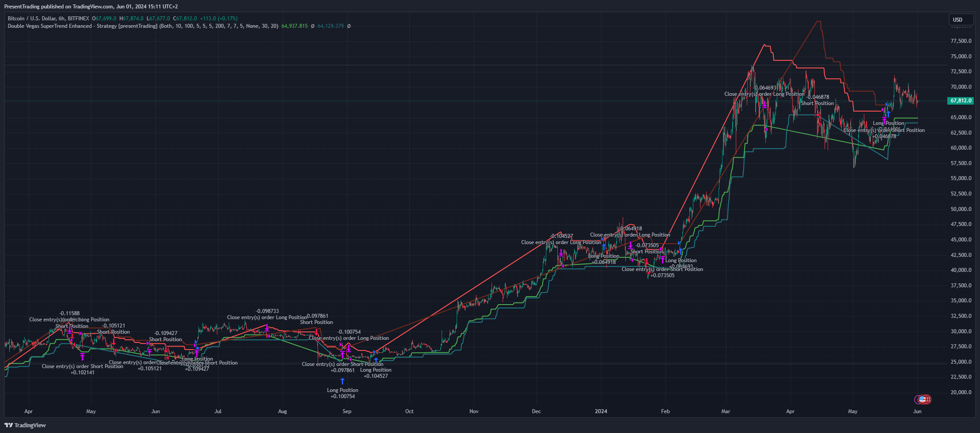Click the Dec label on time axis
The image size is (980, 433).
(x=536, y=411)
